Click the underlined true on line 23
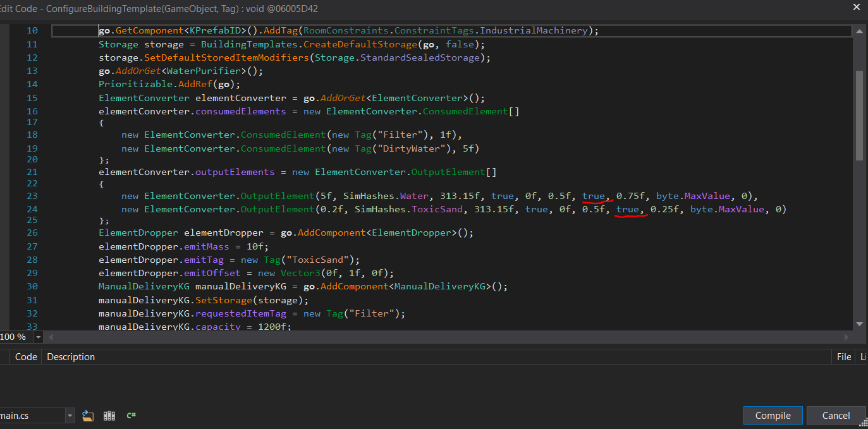Viewport: 868px width, 429px height. 594,196
